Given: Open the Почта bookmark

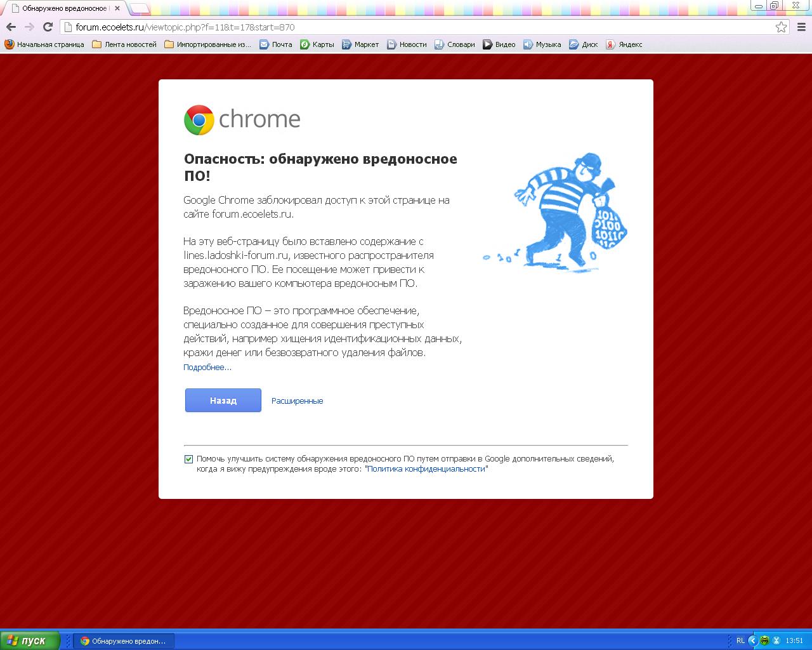Looking at the screenshot, I should [x=276, y=44].
